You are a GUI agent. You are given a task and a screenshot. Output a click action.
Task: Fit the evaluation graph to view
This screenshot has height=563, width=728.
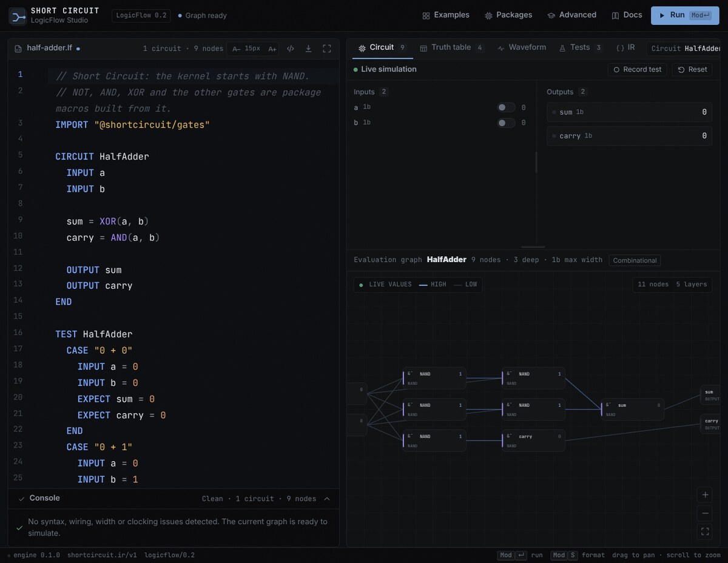[705, 532]
